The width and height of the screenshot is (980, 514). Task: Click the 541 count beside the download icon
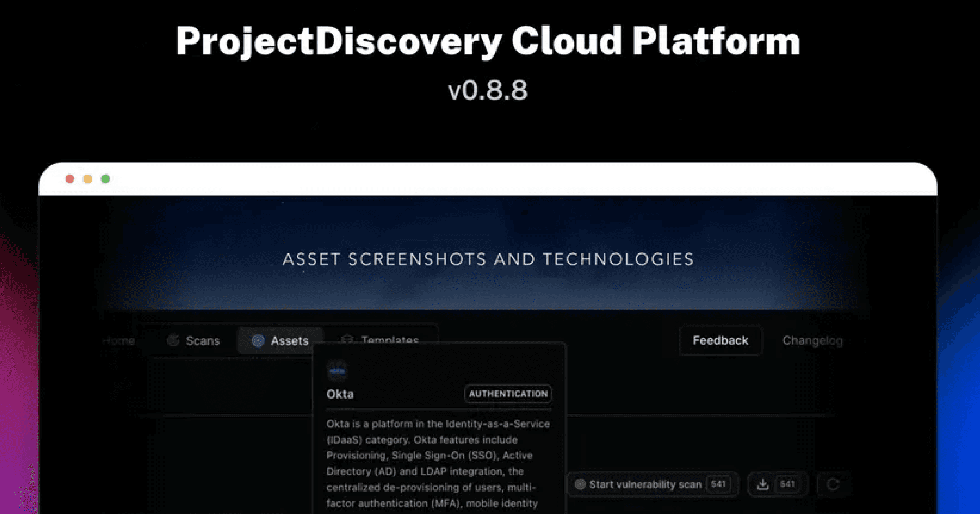(787, 484)
